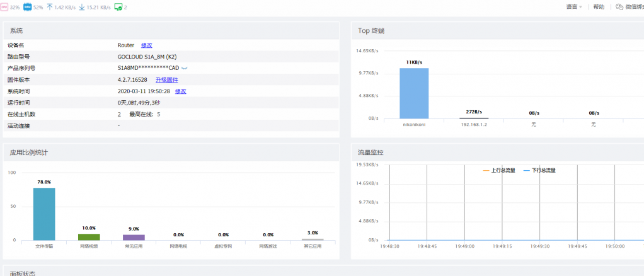This screenshot has height=276, width=644.
Task: Click the download speed arrow icon
Action: (x=82, y=7)
